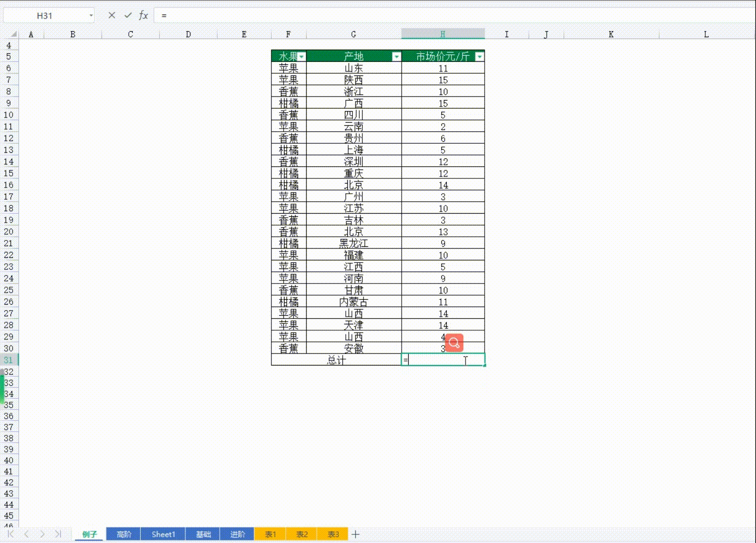Viewport: 756px width, 543px height.
Task: Select column H header
Action: 443,34
